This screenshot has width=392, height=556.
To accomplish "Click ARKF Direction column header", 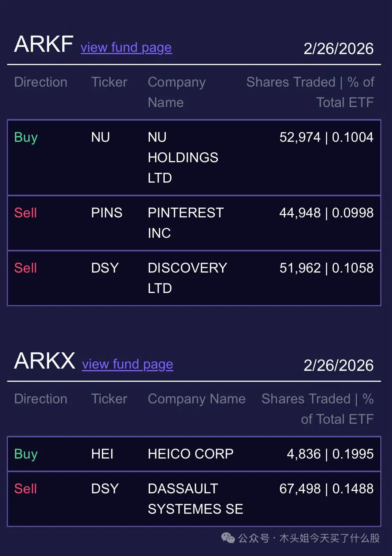I will [41, 82].
